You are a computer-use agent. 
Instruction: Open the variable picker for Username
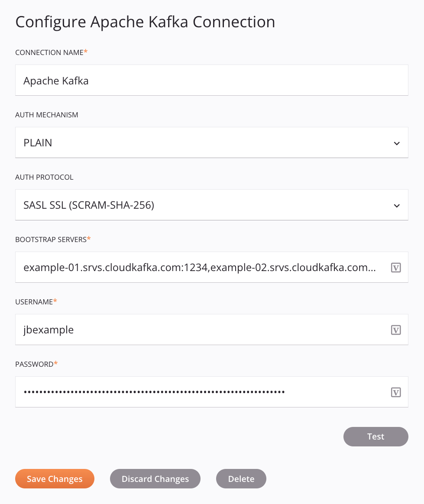(395, 330)
